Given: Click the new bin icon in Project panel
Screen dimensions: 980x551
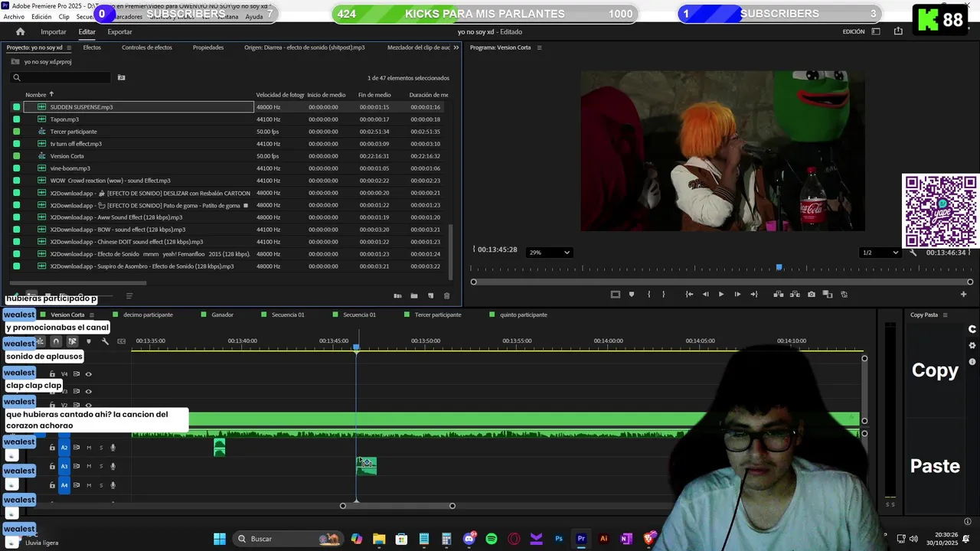Looking at the screenshot, I should pos(414,295).
